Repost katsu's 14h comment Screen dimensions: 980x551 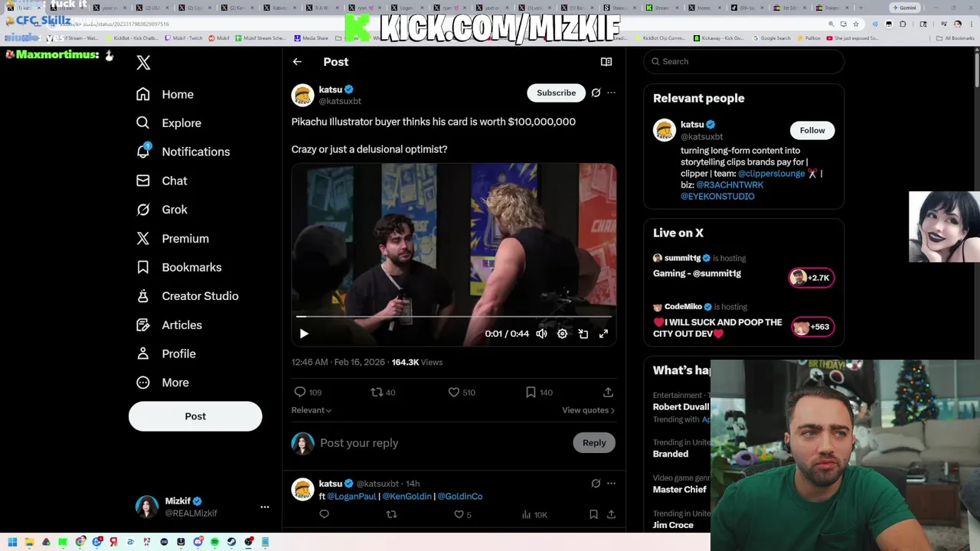point(391,515)
